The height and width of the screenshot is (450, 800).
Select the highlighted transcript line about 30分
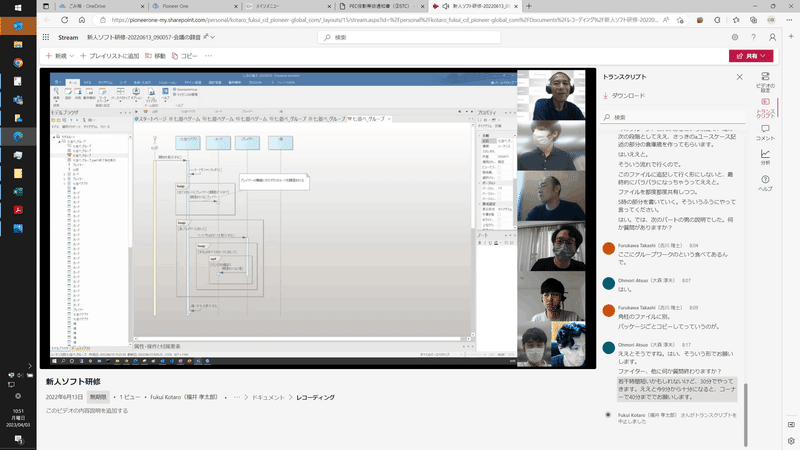(677, 389)
